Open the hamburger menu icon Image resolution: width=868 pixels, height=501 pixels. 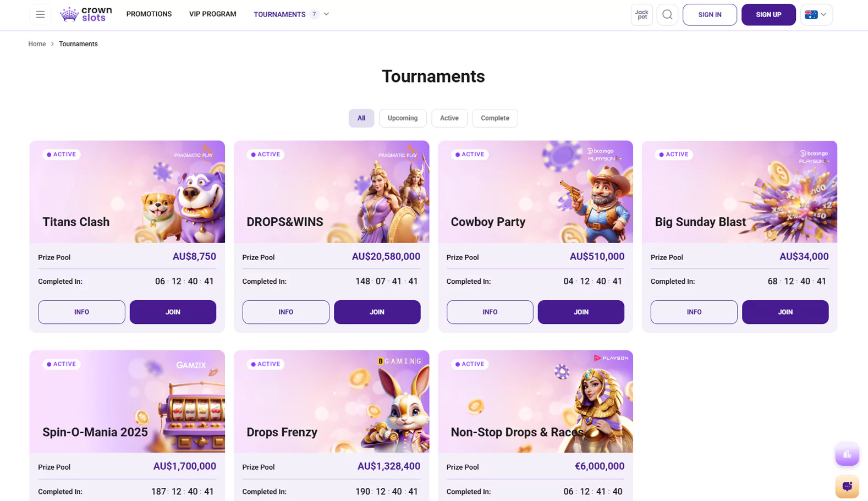[x=40, y=15]
